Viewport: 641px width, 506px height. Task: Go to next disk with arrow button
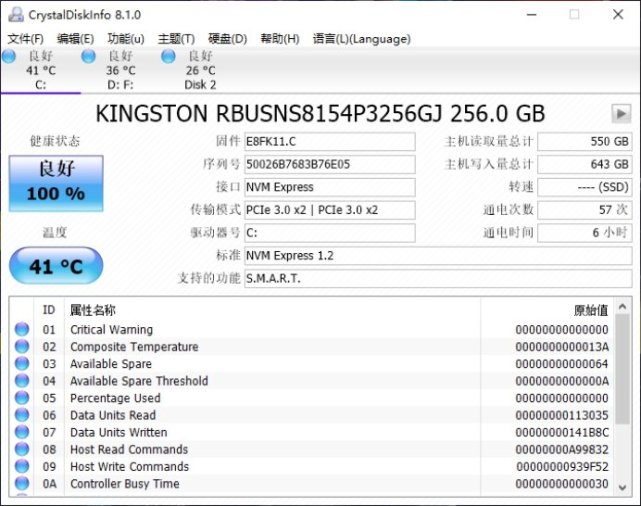[x=621, y=114]
